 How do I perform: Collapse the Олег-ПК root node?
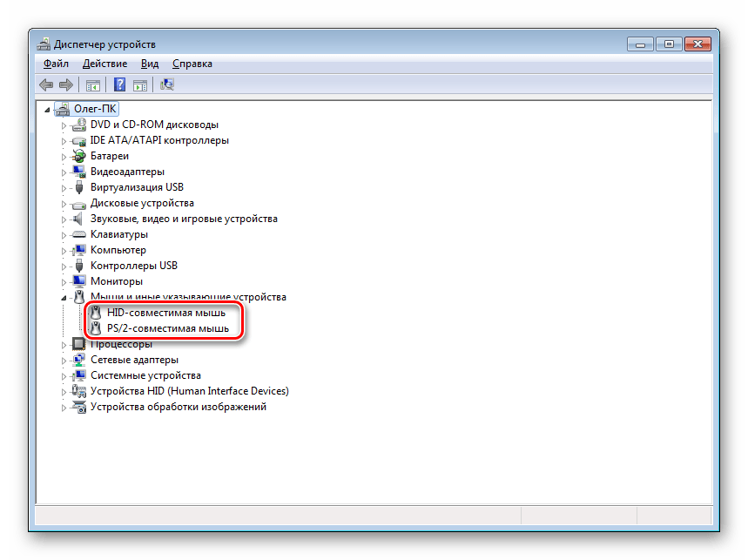coord(47,110)
